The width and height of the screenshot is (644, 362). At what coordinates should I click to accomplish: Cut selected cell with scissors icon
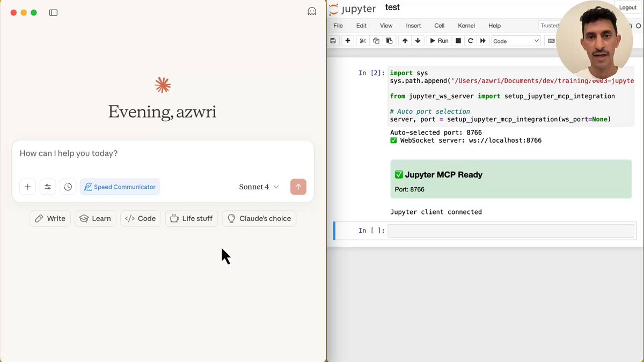pos(363,41)
